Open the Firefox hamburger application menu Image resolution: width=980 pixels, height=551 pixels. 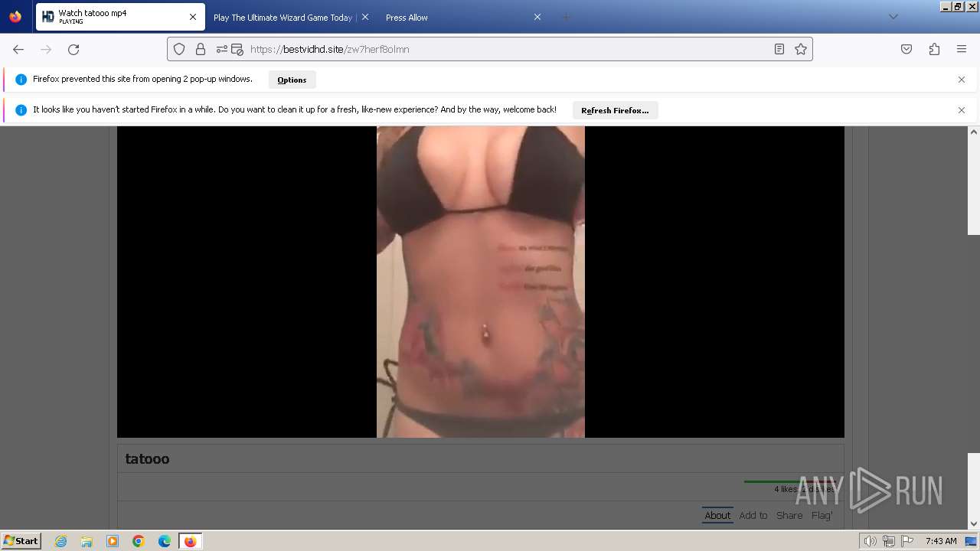tap(962, 49)
